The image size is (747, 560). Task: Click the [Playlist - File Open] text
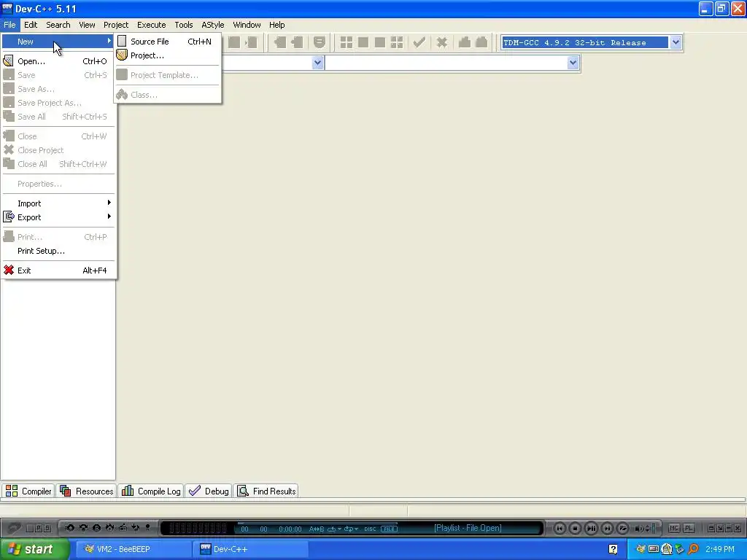(x=468, y=528)
